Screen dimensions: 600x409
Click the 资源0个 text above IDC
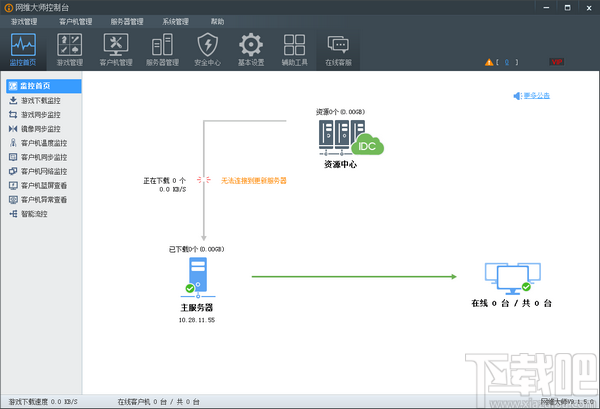340,112
